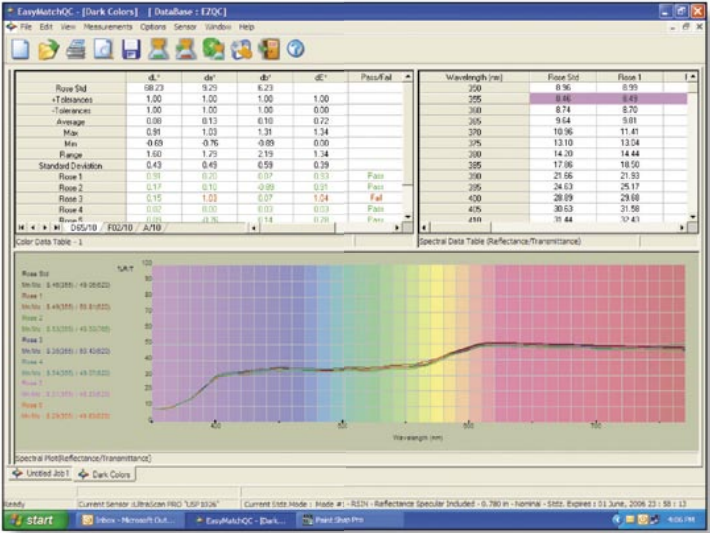Screen dimensions: 710x533
Task: Click the blue Help question mark icon
Action: 295,49
